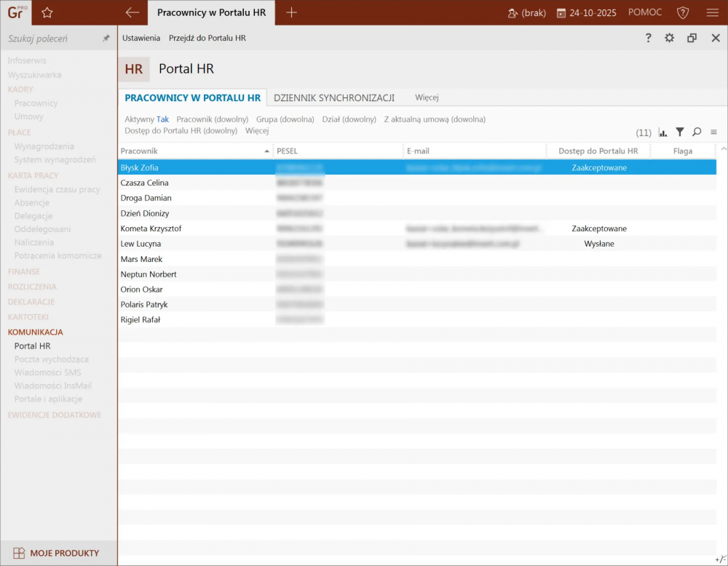This screenshot has width=728, height=566.
Task: Click the MOJE PRODUKTY button
Action: (x=58, y=553)
